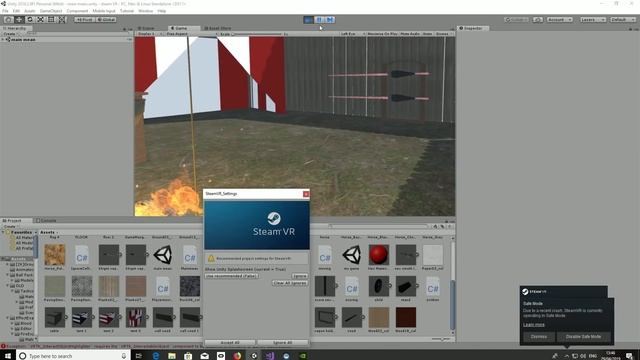This screenshot has width=640, height=360.
Task: Toggle the Stats overlay
Action: (x=427, y=34)
